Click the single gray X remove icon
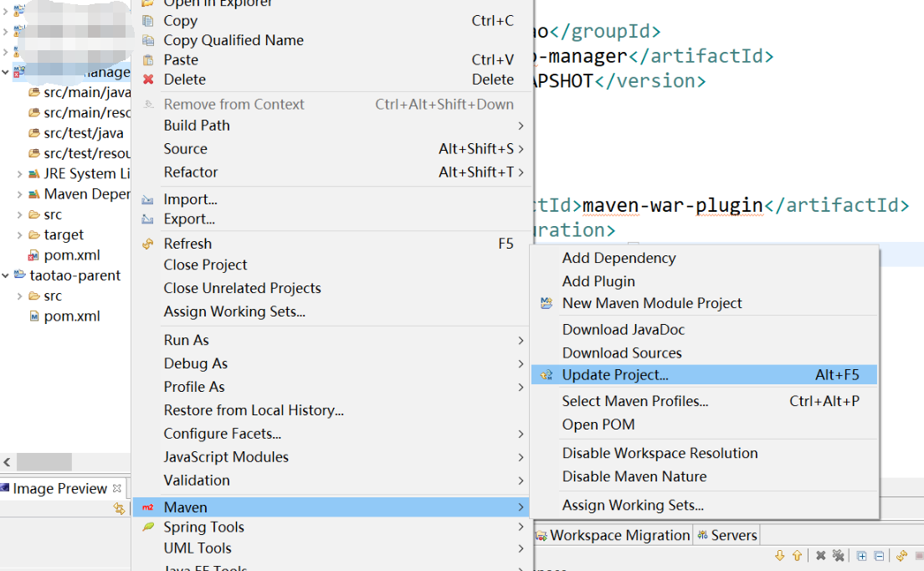The height and width of the screenshot is (571, 924). point(820,556)
